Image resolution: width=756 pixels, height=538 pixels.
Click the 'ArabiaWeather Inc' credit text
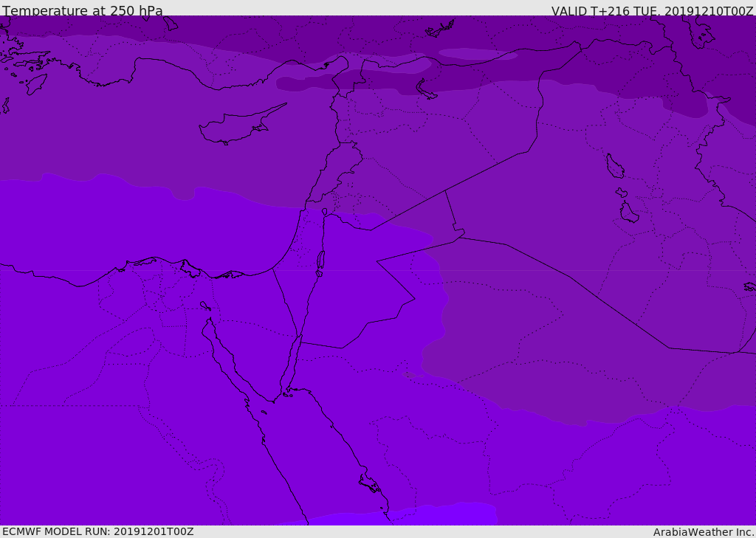704,532
